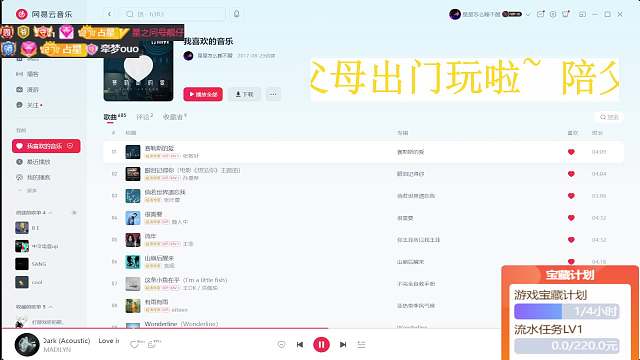Open album name in track 02 row
Screen dimensions: 640x360
tap(411, 174)
